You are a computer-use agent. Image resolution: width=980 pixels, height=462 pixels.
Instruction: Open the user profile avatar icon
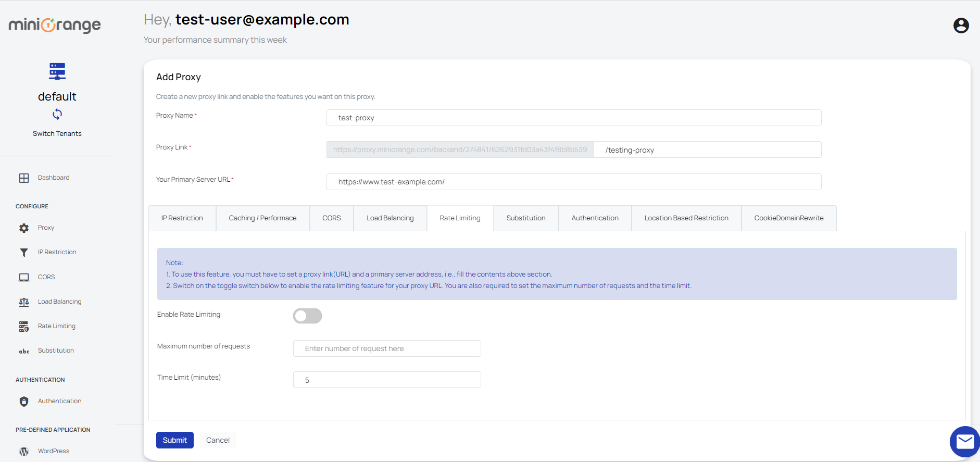point(961,26)
